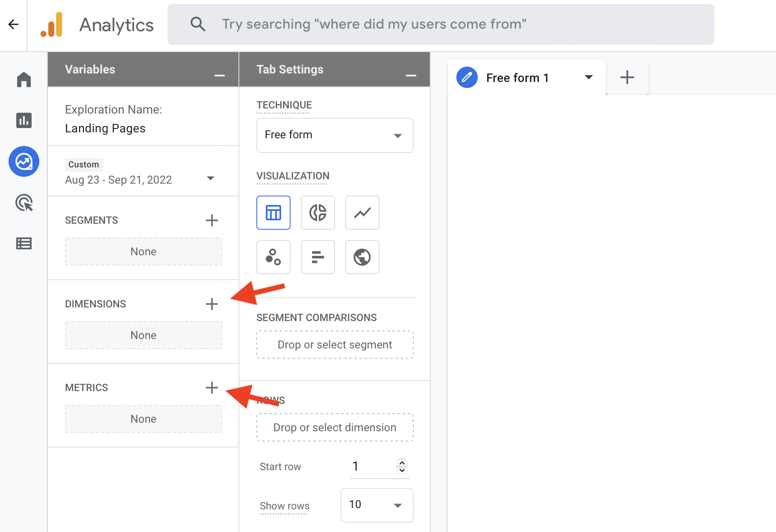Select the geo map visualization
The height and width of the screenshot is (532, 776).
click(x=362, y=257)
